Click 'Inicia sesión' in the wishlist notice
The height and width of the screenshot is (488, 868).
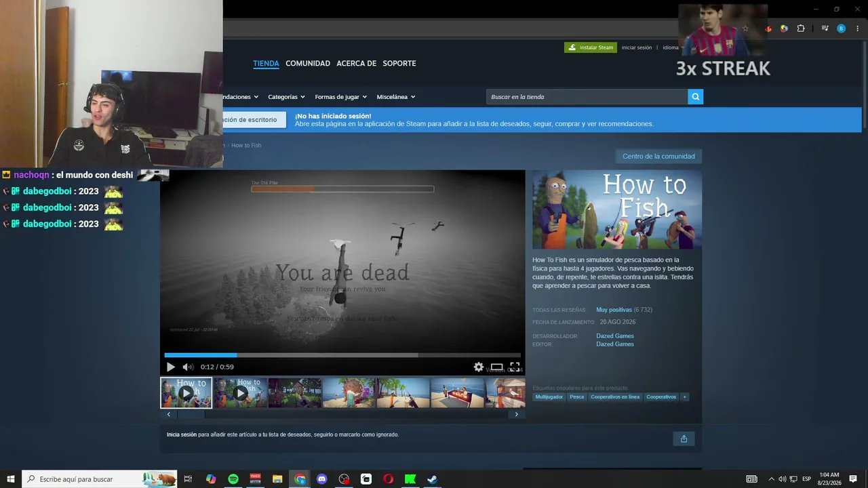(182, 434)
